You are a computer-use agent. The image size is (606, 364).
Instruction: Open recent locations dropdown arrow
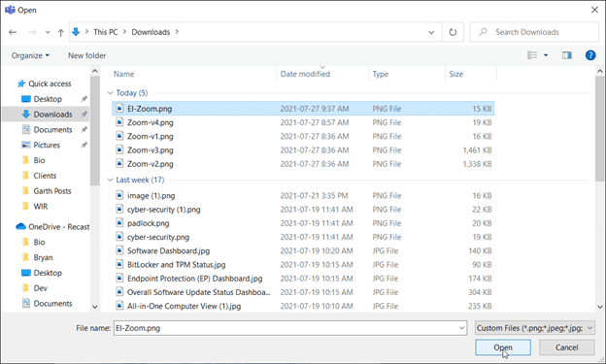tap(48, 32)
